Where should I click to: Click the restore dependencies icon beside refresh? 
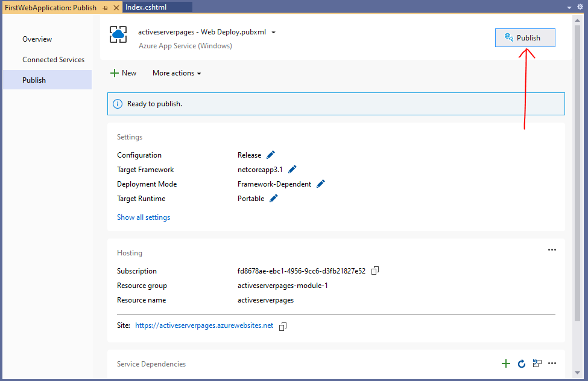coord(537,363)
